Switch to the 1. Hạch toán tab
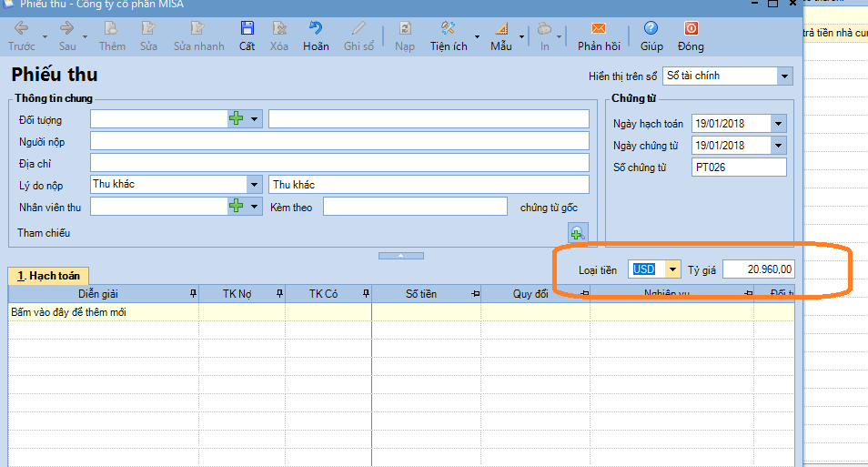Image resolution: width=868 pixels, height=467 pixels. click(x=48, y=276)
